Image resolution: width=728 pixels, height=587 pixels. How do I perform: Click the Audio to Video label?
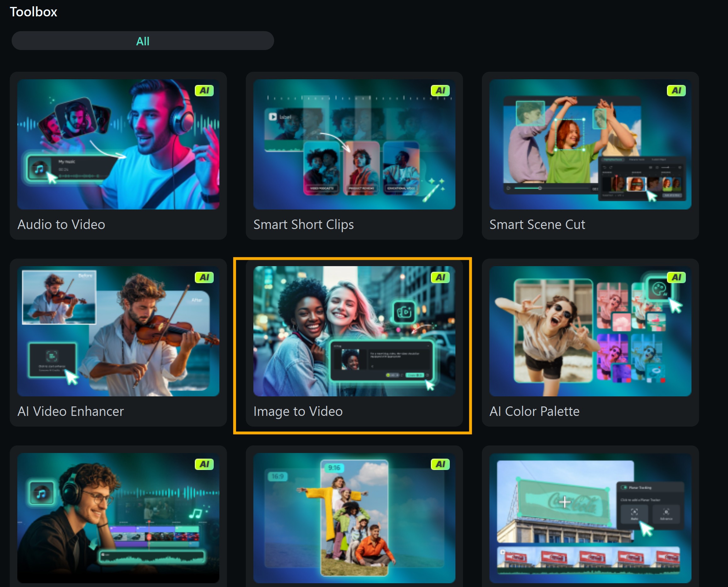coord(61,225)
